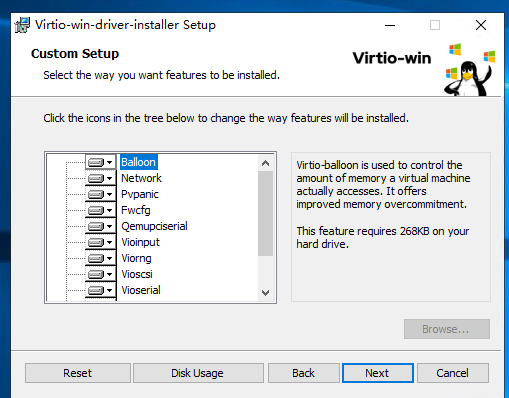Close the Virtio-win-driver-installer Setup window
Screen dimensions: 509x398
pyautogui.click(x=481, y=25)
